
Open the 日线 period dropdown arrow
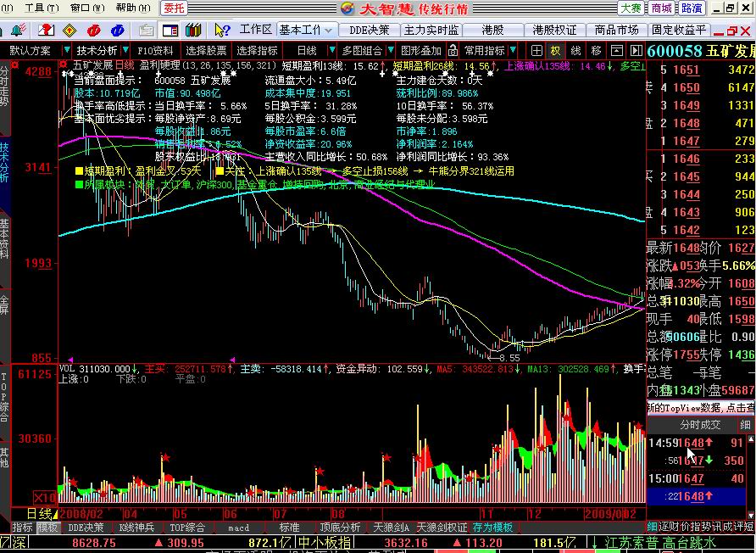331,50
